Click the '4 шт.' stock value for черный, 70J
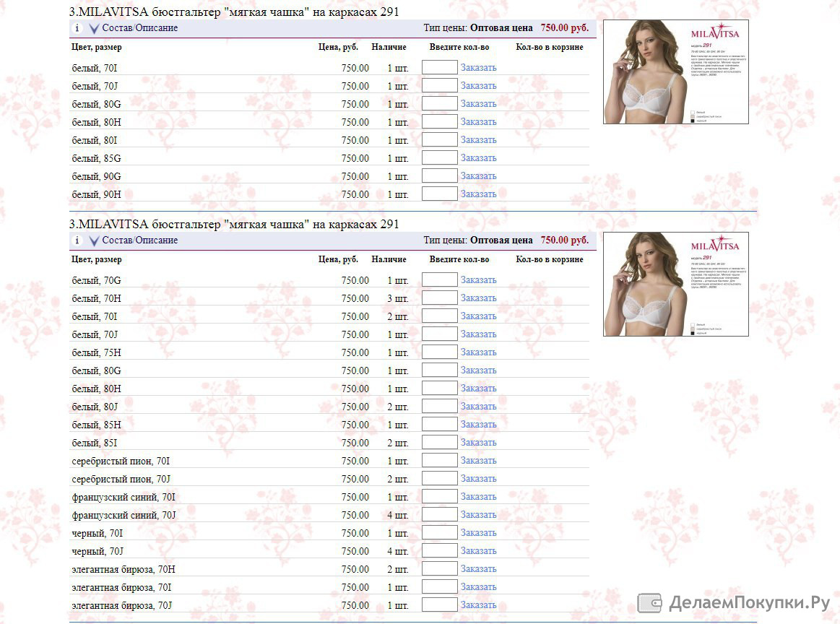840x624 pixels. [398, 551]
